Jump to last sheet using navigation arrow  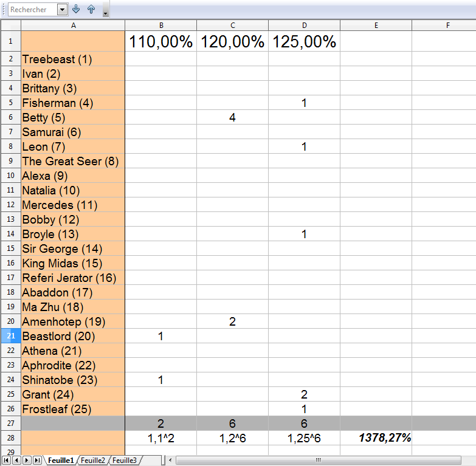coord(37,461)
